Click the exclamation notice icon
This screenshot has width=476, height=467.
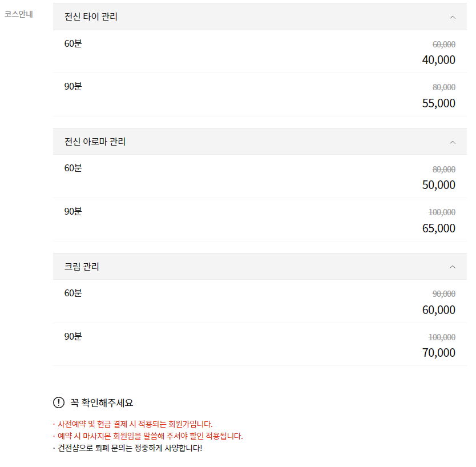click(59, 402)
